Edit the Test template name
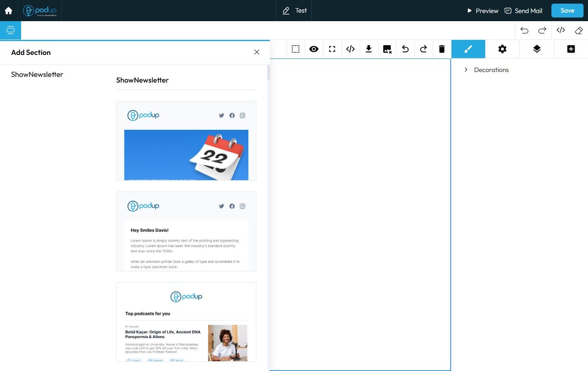The image size is (588, 371). 295,11
